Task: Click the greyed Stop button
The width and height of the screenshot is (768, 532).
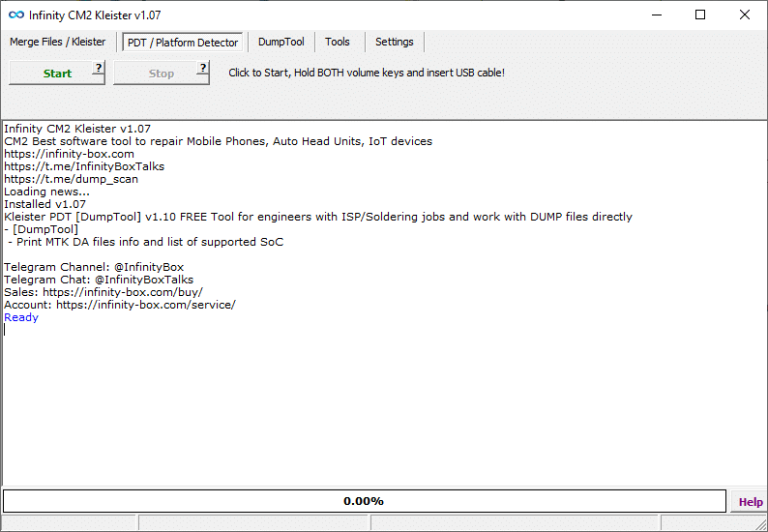Action: click(162, 73)
